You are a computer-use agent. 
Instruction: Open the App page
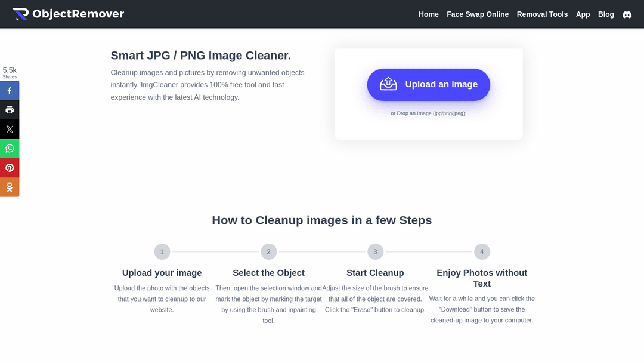coord(583,14)
